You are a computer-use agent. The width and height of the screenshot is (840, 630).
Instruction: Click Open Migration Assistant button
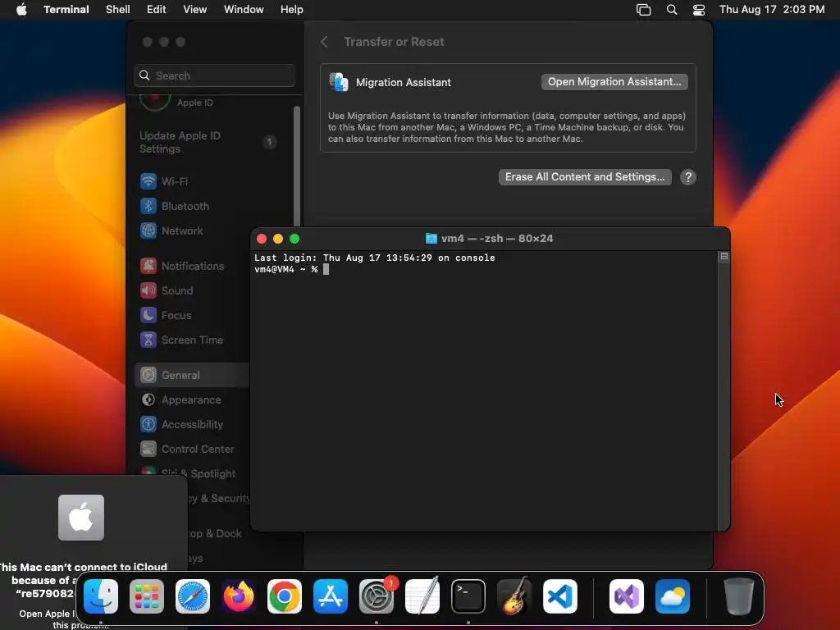click(x=614, y=82)
